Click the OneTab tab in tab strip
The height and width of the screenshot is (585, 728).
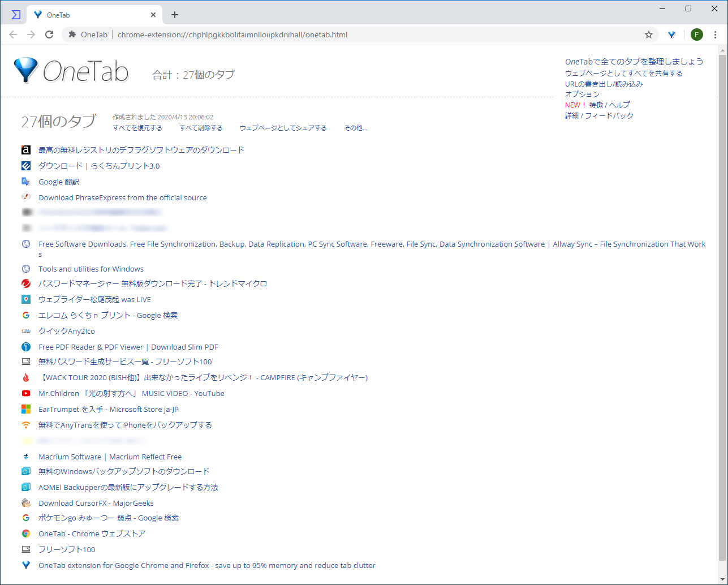pyautogui.click(x=94, y=15)
